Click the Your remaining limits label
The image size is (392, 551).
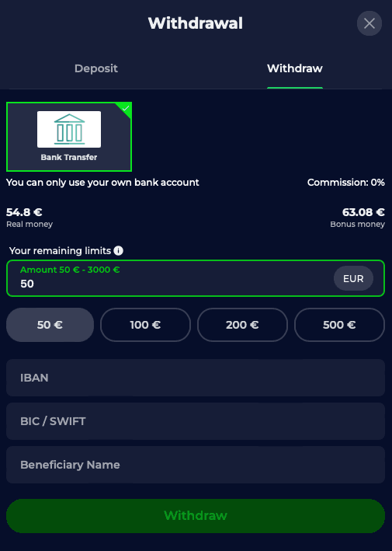[x=60, y=250]
